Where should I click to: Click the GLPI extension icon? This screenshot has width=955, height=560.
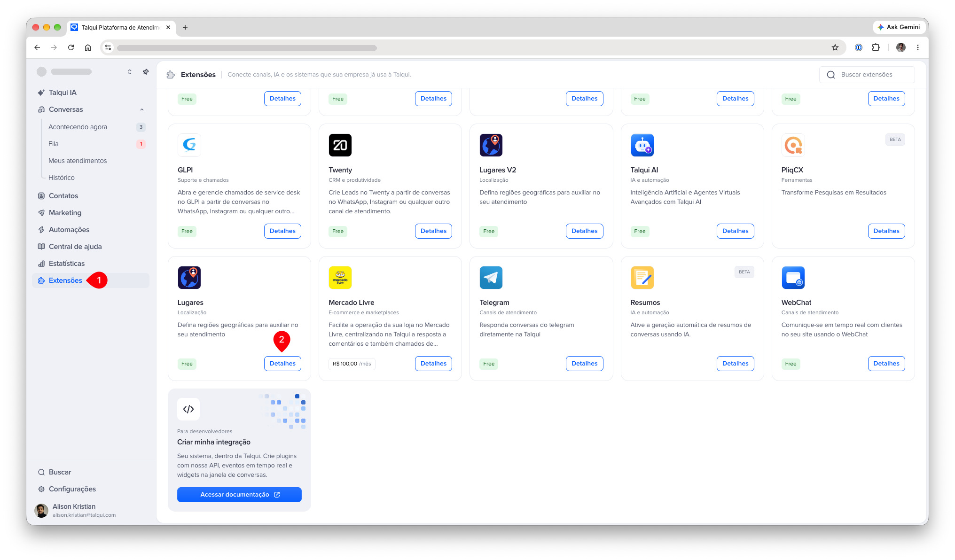[189, 145]
